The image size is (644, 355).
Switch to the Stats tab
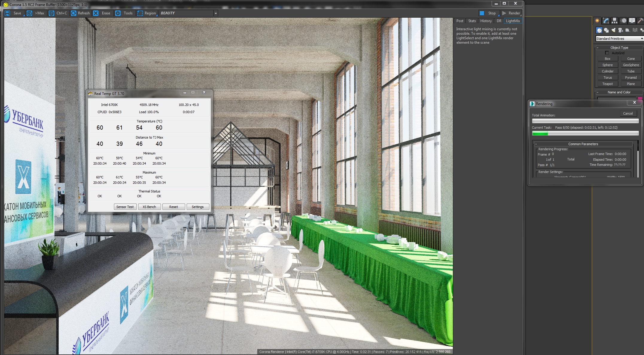pos(472,21)
